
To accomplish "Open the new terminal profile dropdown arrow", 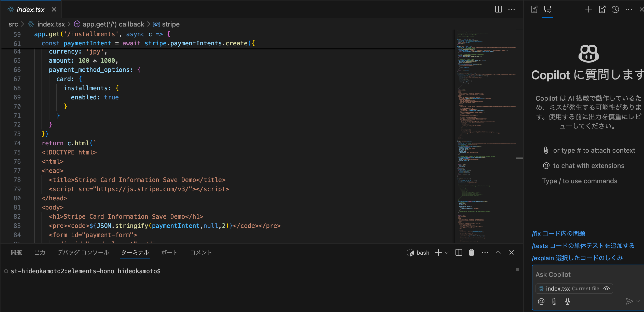I will pos(447,253).
